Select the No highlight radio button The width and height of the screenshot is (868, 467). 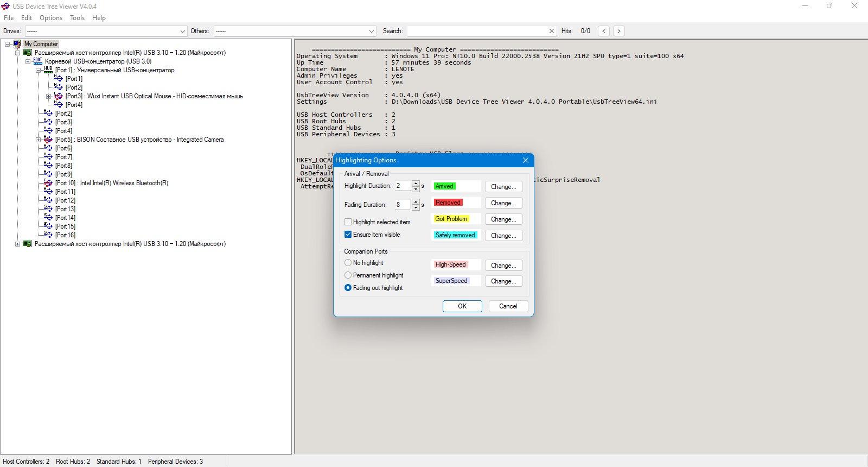[x=348, y=263]
